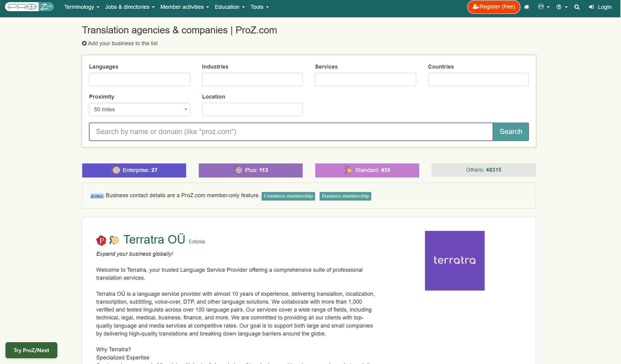Expand the Proximity 50 miles dropdown

(139, 110)
